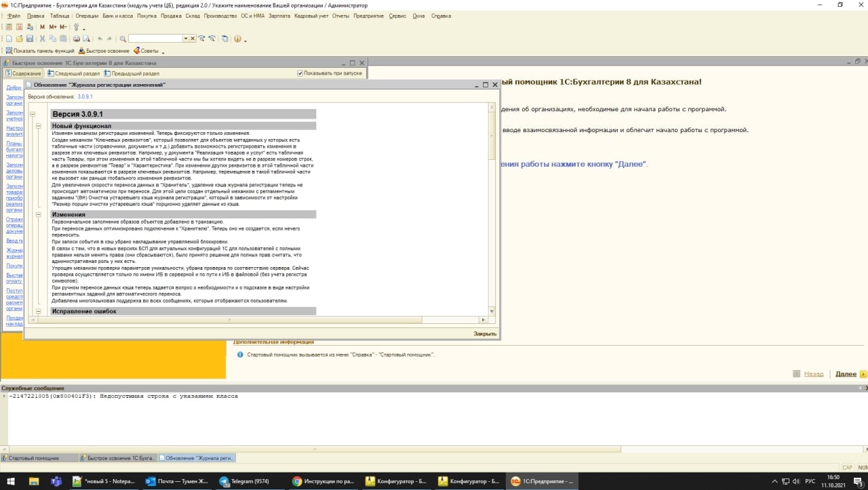Collapse the 'Изменения' section
The width and height of the screenshot is (868, 490).
(39, 214)
